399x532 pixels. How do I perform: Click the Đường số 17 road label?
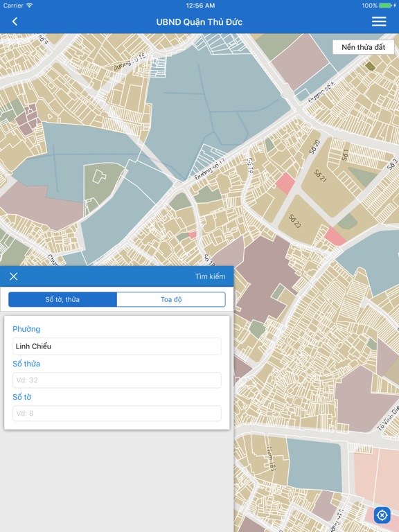(210, 168)
